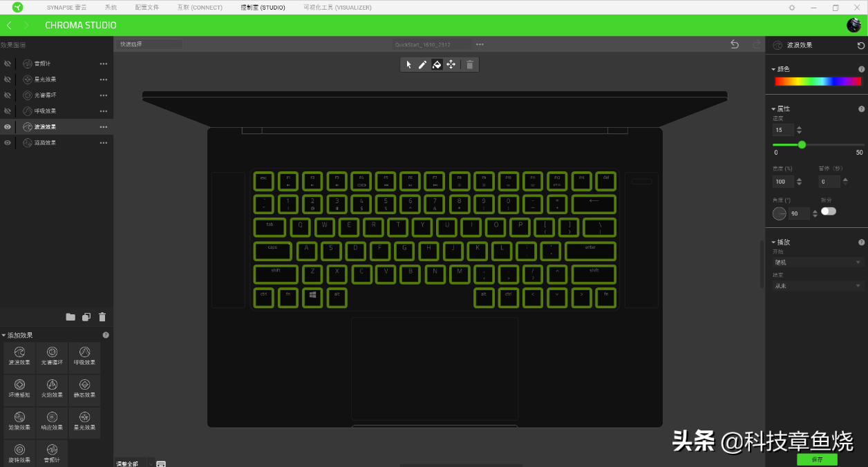Collapse the 添加效果 section
This screenshot has width=868, height=467.
3,335
